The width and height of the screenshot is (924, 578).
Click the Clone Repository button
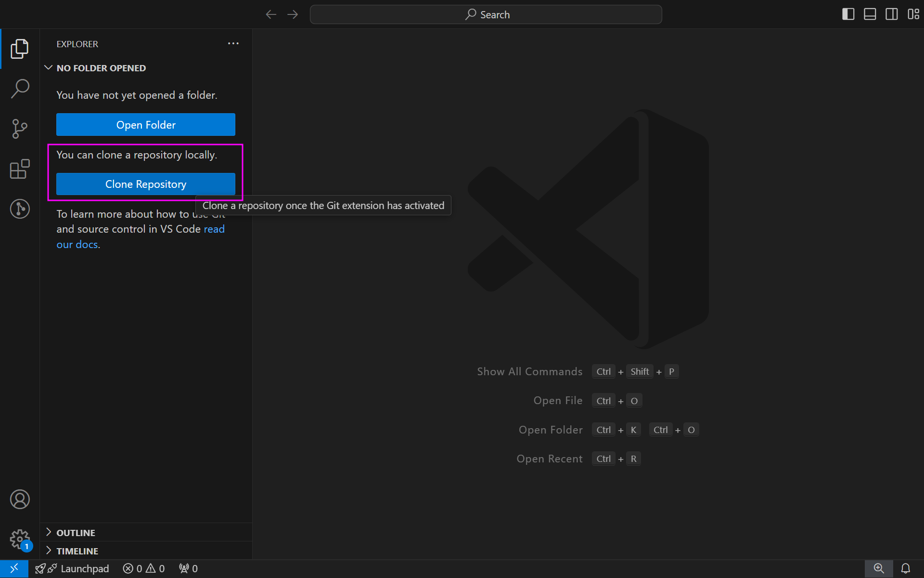pos(146,184)
